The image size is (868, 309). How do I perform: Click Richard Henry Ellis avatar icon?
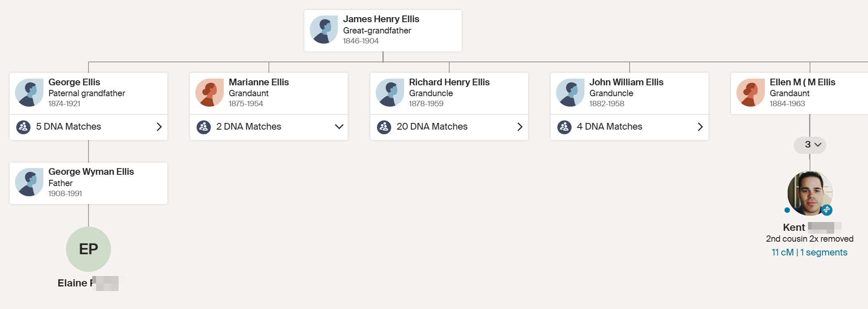click(x=390, y=93)
